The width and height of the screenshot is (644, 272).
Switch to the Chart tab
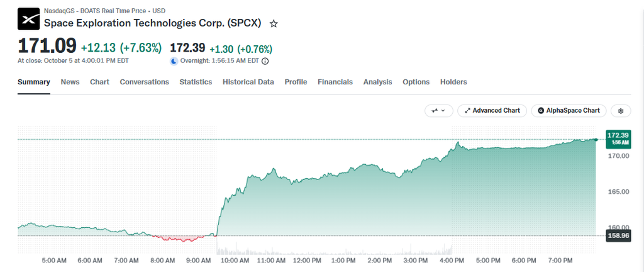click(100, 82)
